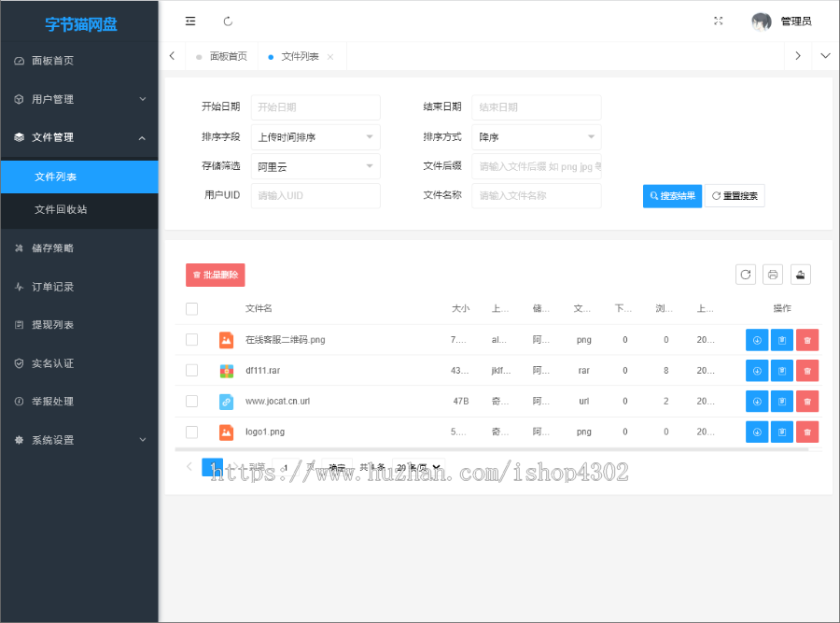This screenshot has width=840, height=623.
Task: Check the www.jocat.cn.url row checkbox
Action: 191,401
